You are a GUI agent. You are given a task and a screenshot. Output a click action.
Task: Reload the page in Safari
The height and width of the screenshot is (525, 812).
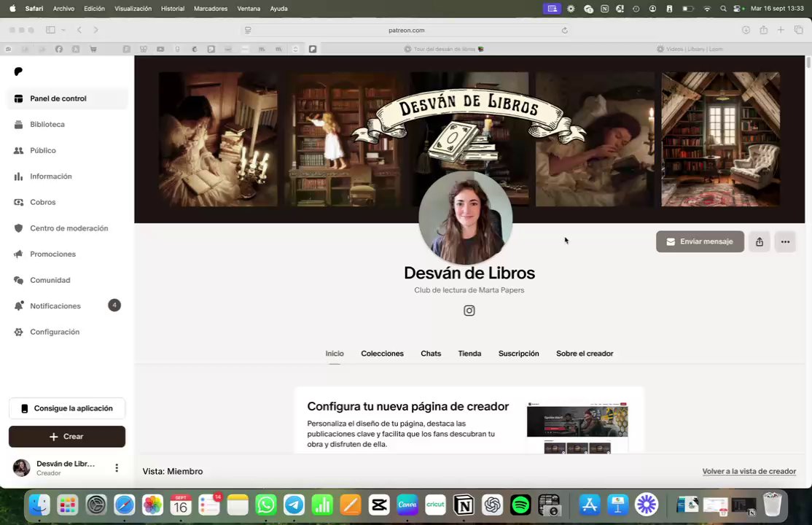(564, 30)
